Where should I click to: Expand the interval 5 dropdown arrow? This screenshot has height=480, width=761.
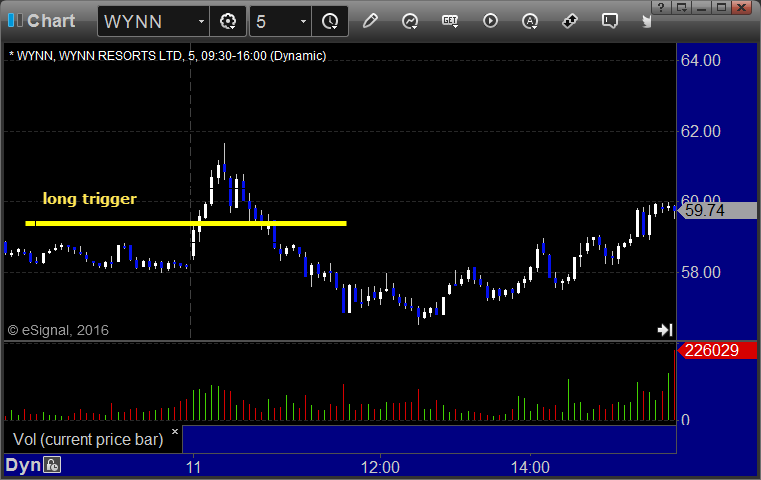tap(303, 21)
